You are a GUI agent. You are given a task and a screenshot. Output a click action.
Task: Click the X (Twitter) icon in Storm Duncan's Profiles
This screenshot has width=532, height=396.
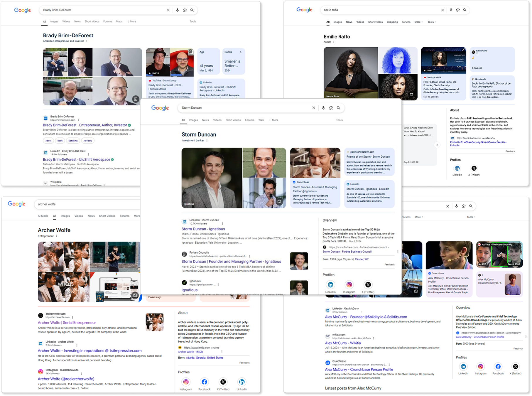coord(368,284)
